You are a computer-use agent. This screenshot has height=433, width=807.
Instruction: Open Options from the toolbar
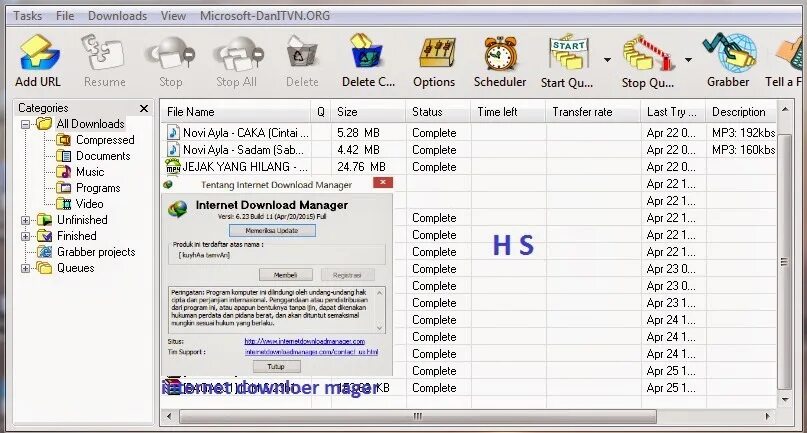(437, 53)
